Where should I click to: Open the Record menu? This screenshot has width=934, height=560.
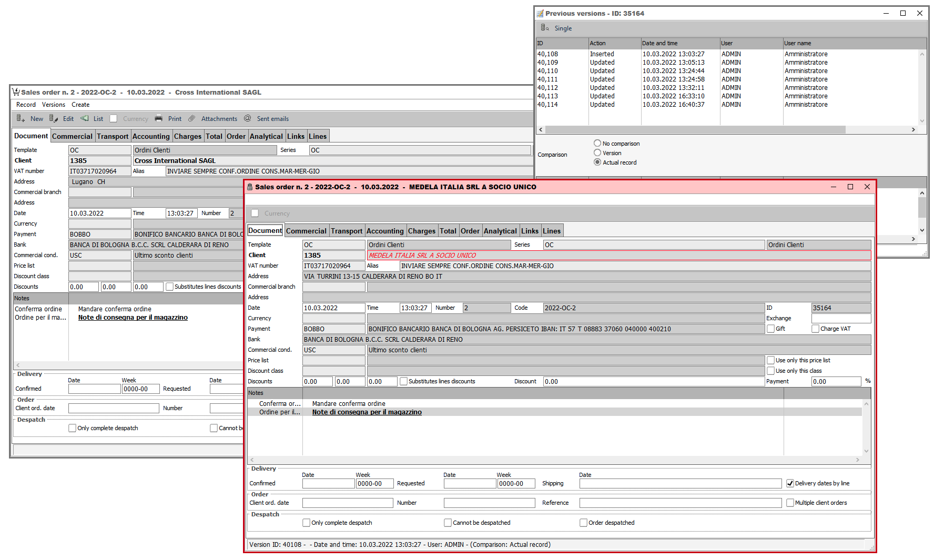pyautogui.click(x=26, y=105)
